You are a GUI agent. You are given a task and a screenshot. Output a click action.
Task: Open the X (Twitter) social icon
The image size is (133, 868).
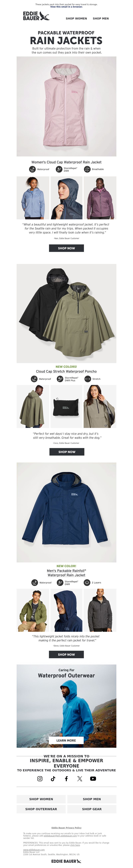coord(80,778)
